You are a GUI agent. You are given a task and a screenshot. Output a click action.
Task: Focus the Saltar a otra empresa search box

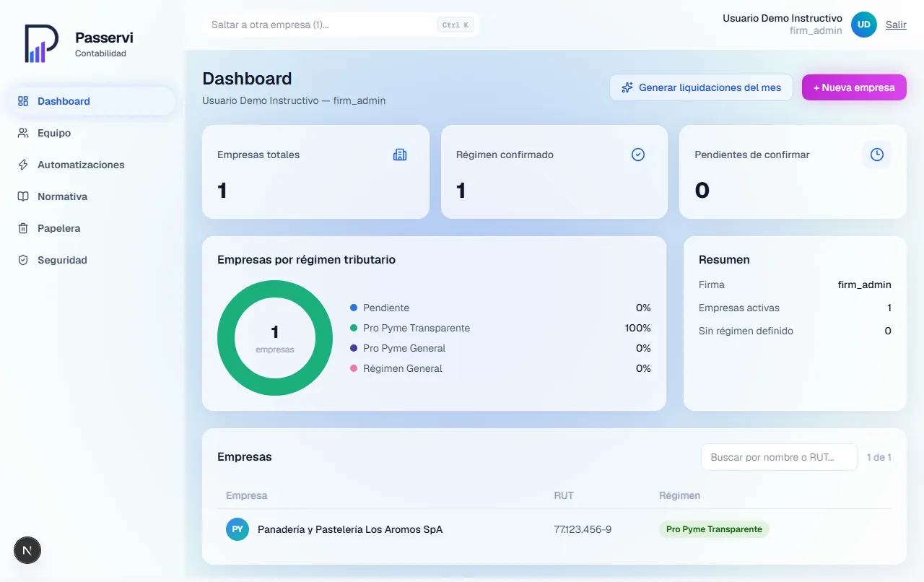[341, 25]
